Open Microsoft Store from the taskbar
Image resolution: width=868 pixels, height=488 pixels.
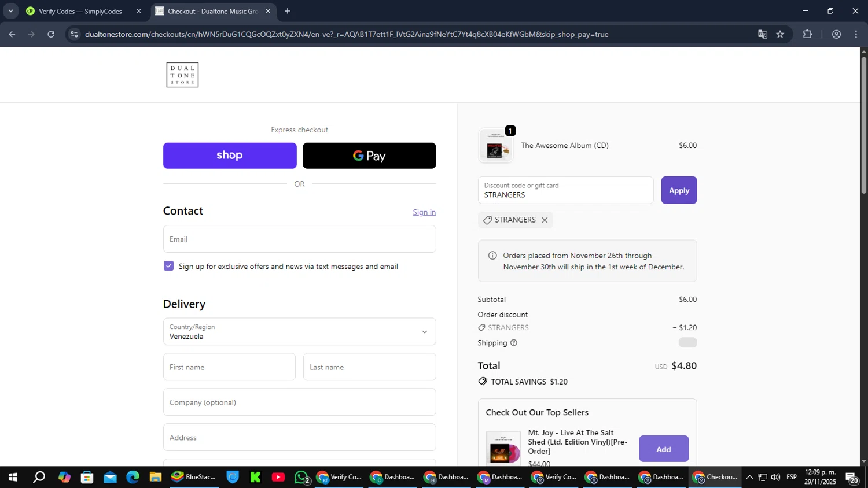click(x=87, y=477)
